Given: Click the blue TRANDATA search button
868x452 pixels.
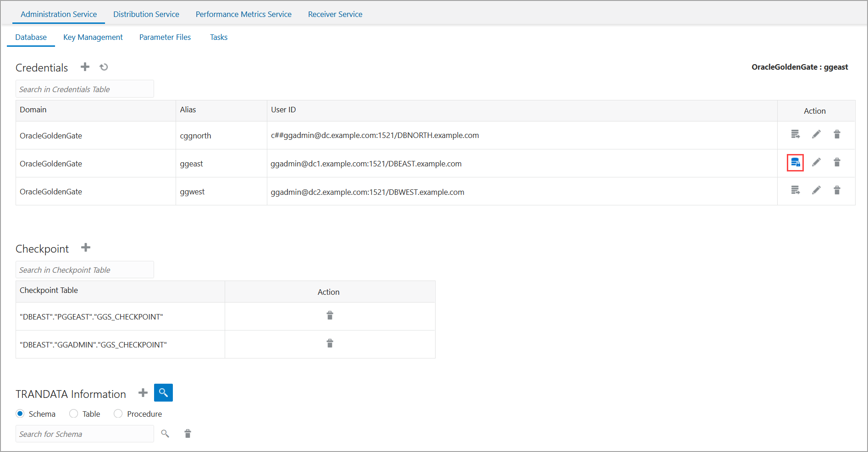Looking at the screenshot, I should (163, 392).
